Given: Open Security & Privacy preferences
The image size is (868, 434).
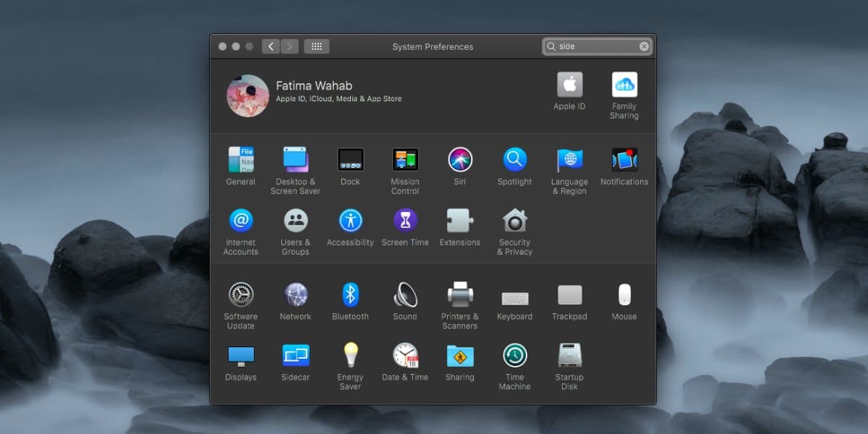Looking at the screenshot, I should (x=514, y=221).
